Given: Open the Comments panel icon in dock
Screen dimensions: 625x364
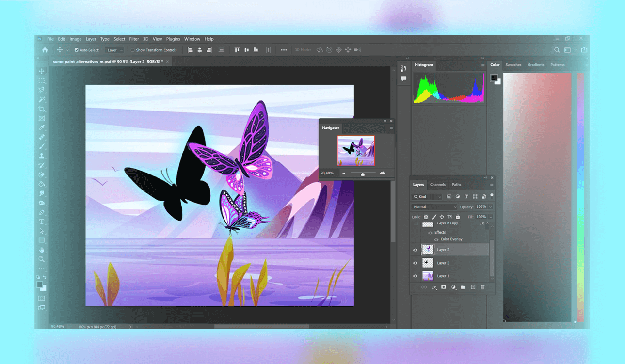Looking at the screenshot, I should click(x=403, y=79).
